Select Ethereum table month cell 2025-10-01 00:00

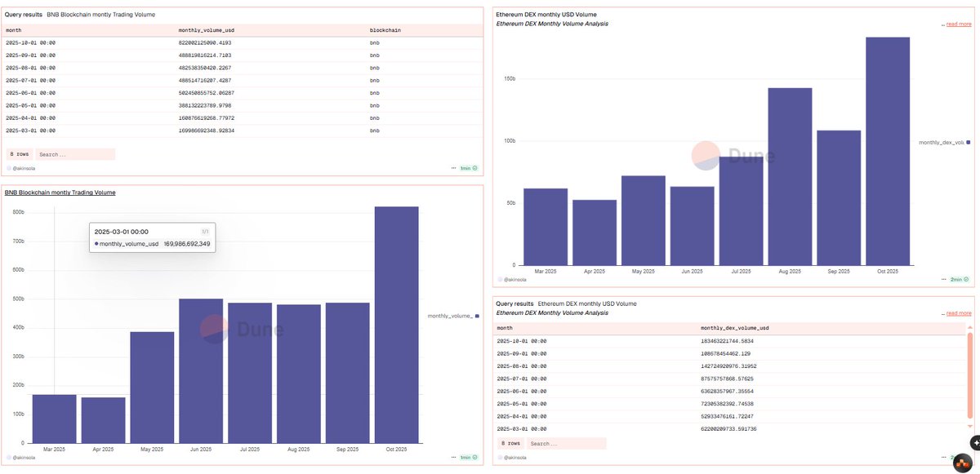(x=522, y=341)
